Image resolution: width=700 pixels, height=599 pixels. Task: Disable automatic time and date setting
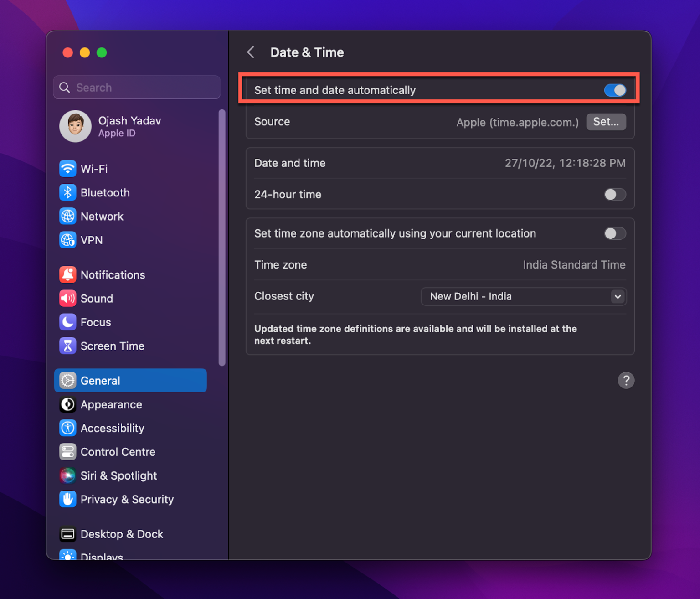pyautogui.click(x=615, y=90)
